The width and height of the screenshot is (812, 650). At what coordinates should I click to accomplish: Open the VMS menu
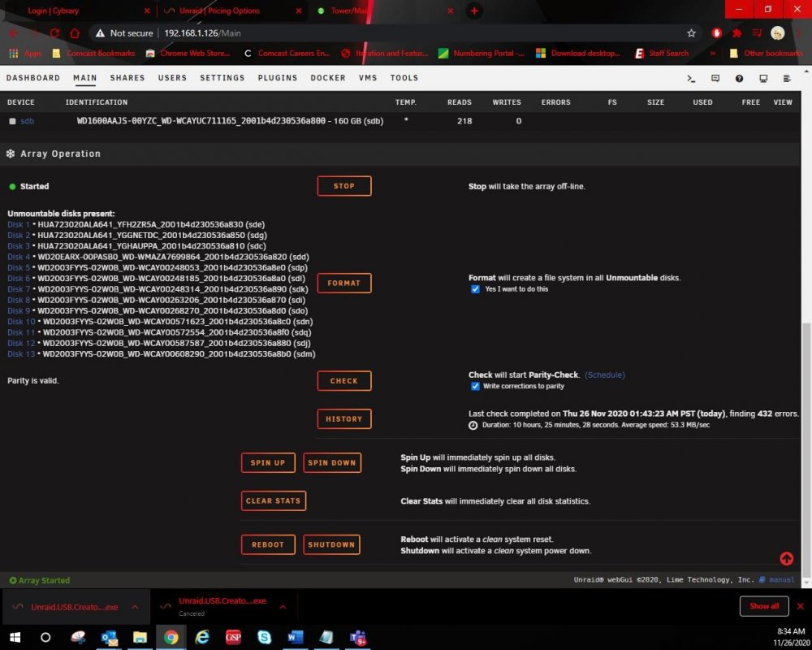point(368,78)
